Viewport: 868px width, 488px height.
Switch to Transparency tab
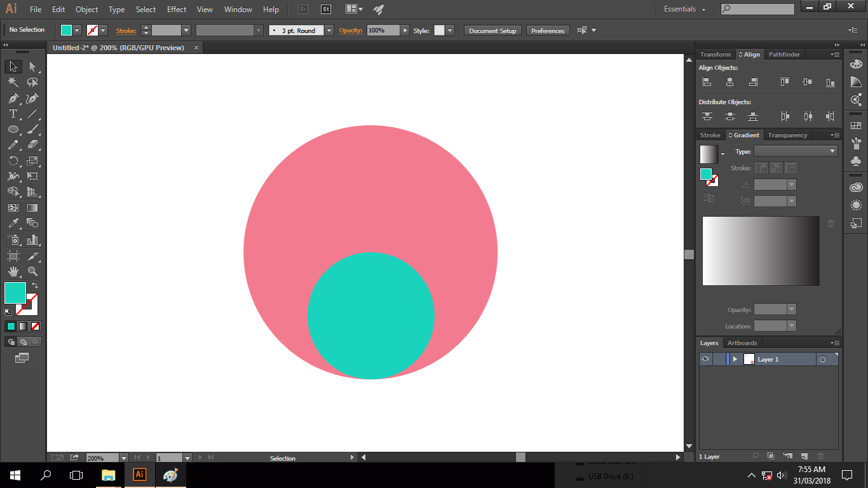[x=787, y=135]
